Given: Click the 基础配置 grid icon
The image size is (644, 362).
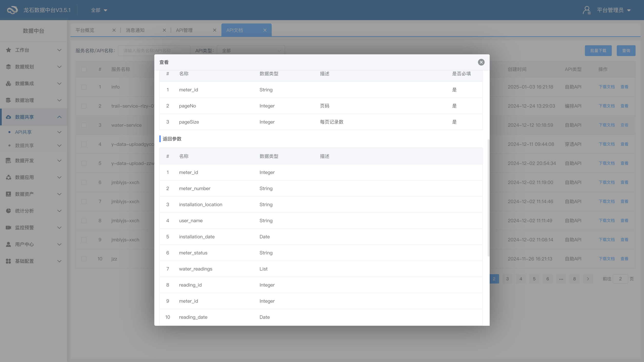Looking at the screenshot, I should coord(9,261).
